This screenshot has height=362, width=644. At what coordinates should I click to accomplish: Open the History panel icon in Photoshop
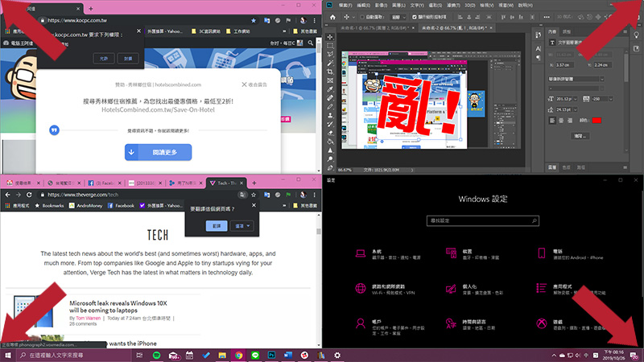(538, 35)
